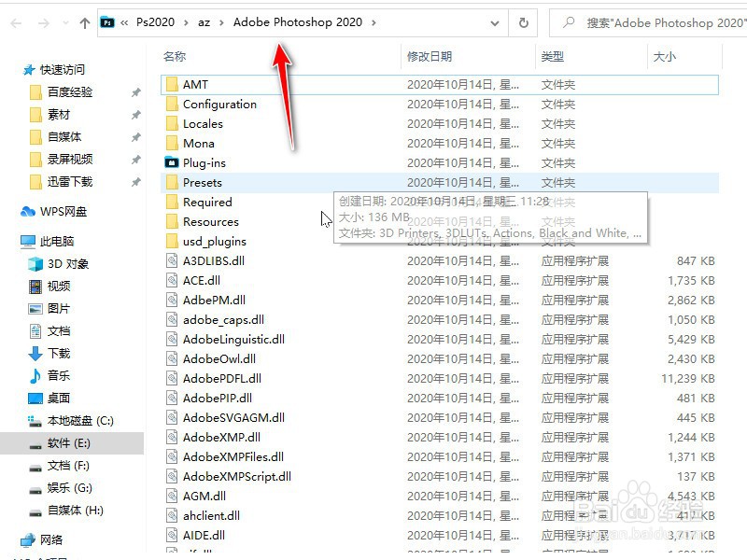Open address bar history dropdown
This screenshot has width=747, height=560.
tap(495, 22)
